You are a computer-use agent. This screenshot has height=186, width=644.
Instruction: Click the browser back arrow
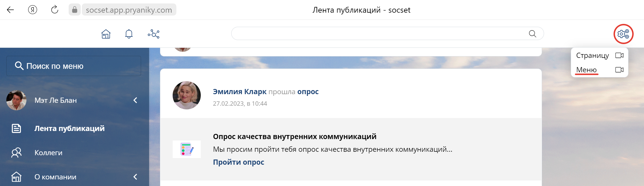pyautogui.click(x=10, y=10)
